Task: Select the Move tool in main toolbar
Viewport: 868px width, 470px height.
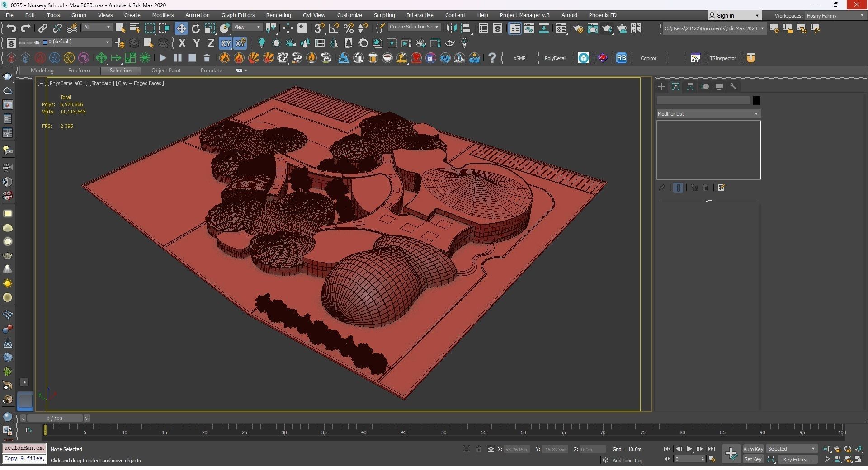Action: (x=181, y=28)
